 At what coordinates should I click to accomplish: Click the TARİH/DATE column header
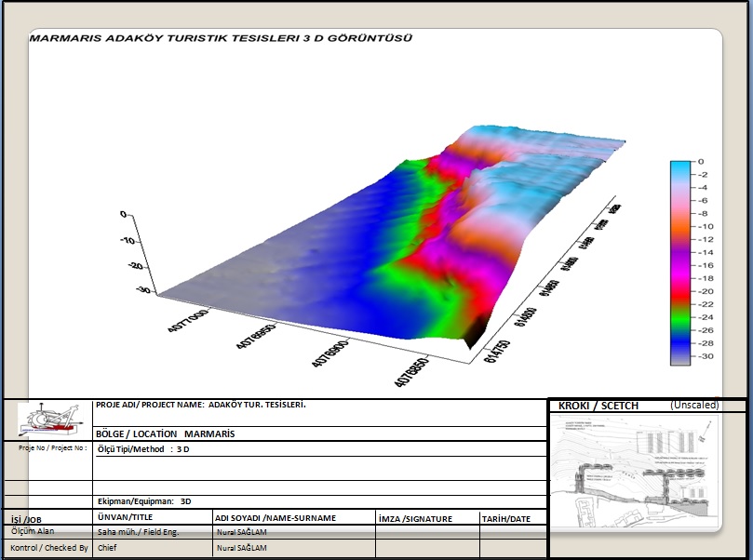click(506, 518)
